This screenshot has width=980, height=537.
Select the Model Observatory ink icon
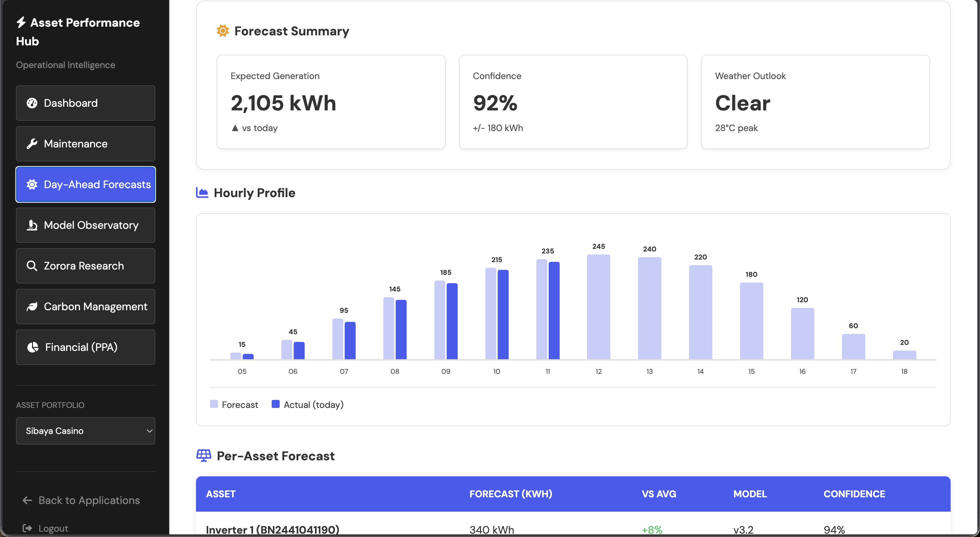click(32, 225)
